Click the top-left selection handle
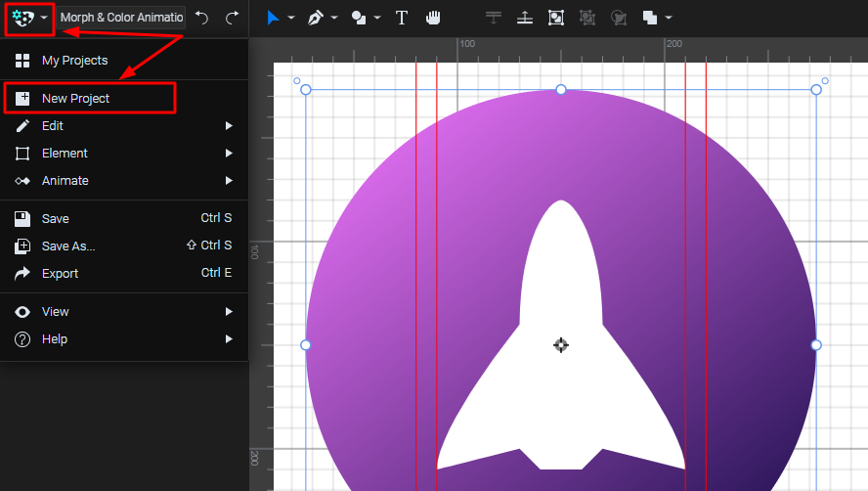This screenshot has width=868, height=491. click(306, 90)
